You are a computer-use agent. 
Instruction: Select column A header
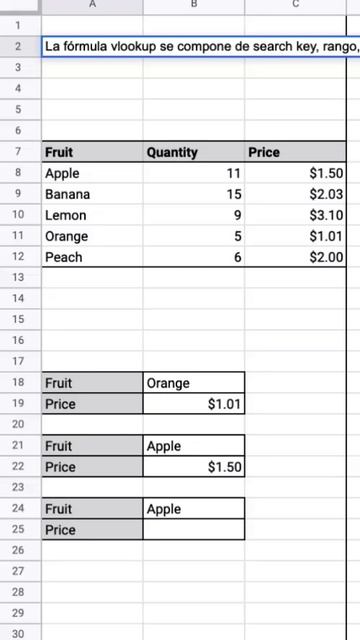click(x=92, y=7)
